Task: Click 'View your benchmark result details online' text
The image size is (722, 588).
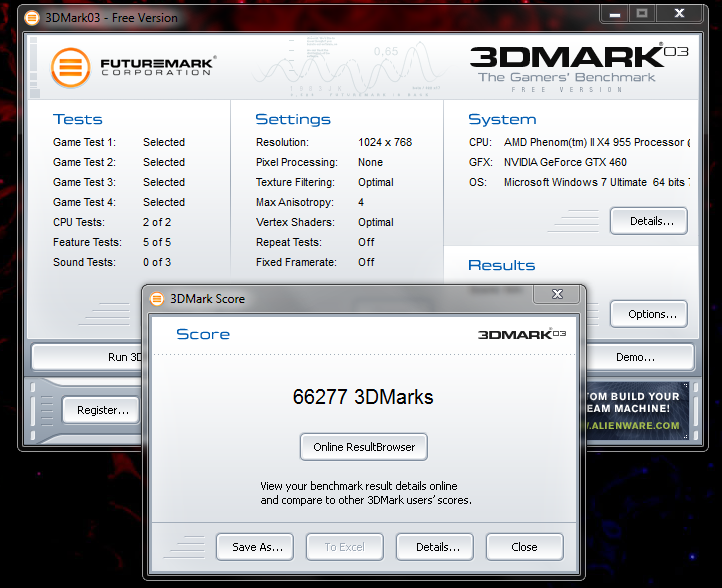Action: point(359,486)
